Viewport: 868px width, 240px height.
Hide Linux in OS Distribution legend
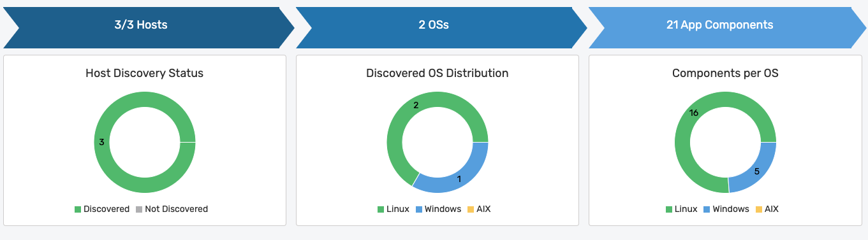[x=394, y=209]
